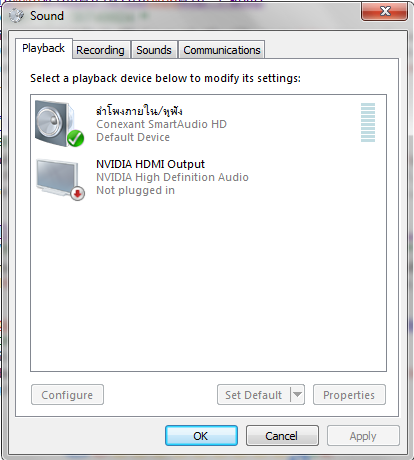Go to the Communications tab

coord(222,50)
